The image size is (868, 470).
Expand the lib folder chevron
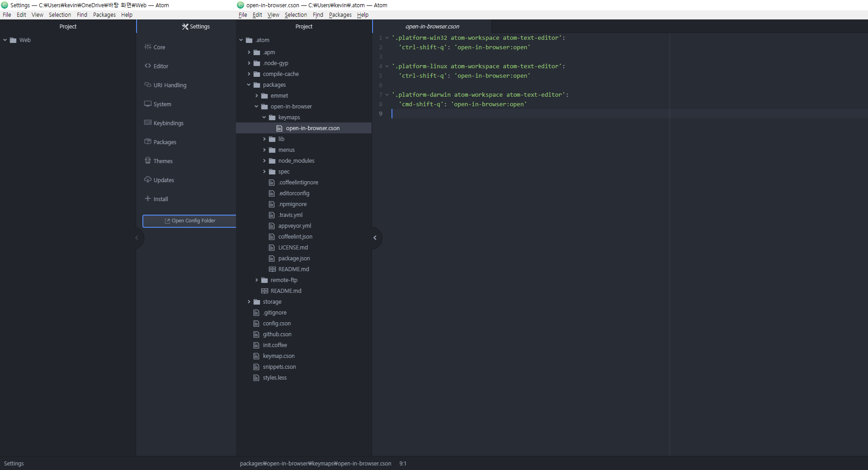(x=264, y=139)
